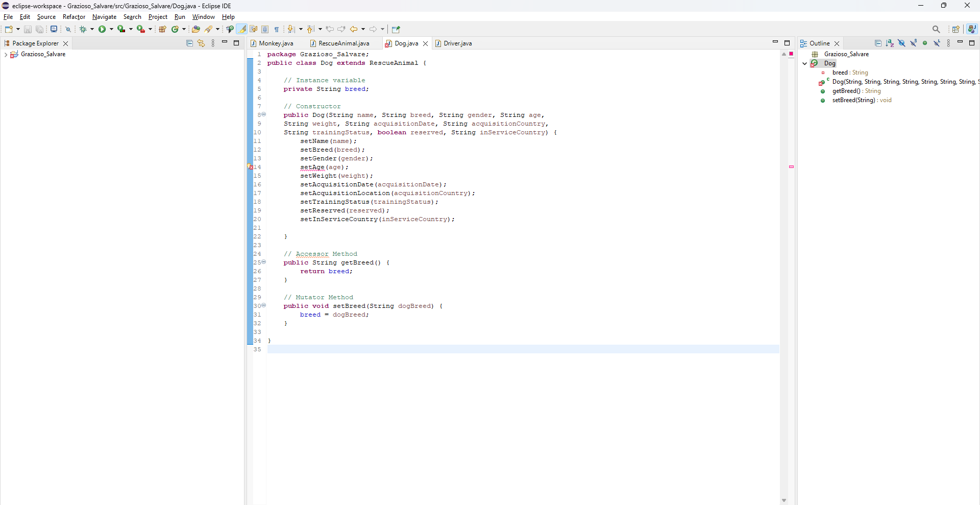Click the Open Perspective icon
Screen dimensions: 980x505
tap(955, 30)
